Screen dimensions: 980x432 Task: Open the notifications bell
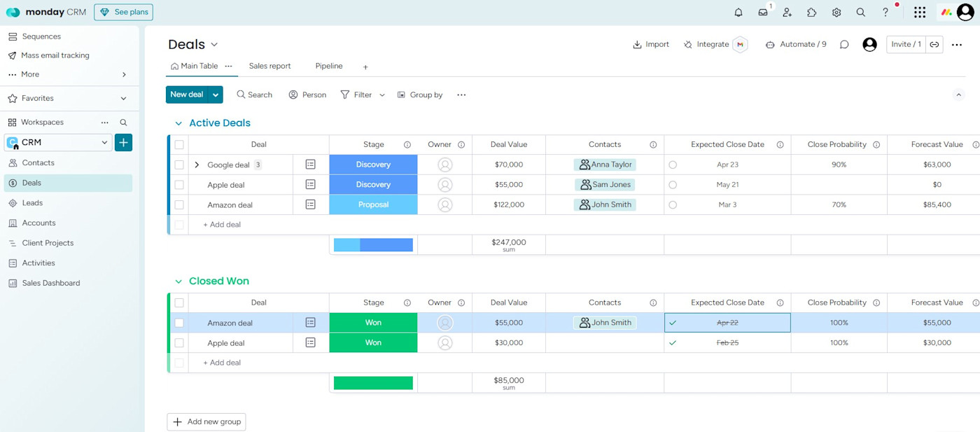[738, 13]
